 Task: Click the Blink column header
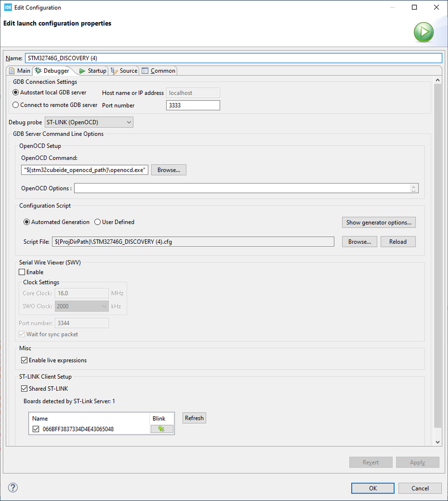(162, 418)
